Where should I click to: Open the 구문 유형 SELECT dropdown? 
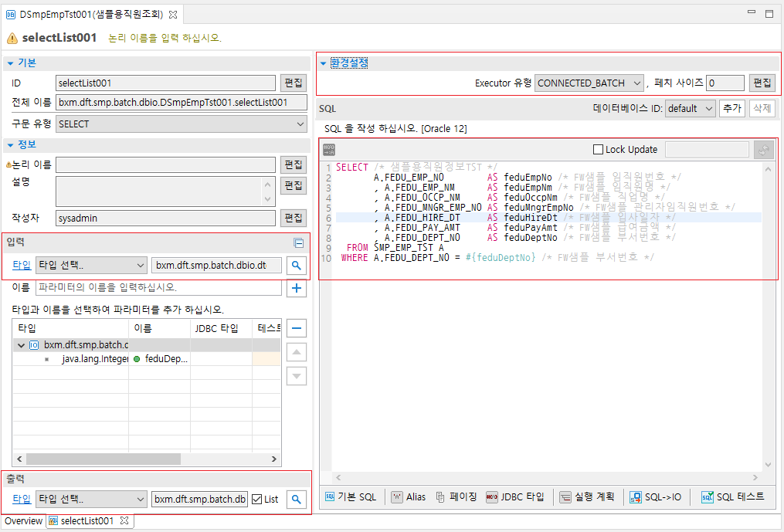(181, 124)
